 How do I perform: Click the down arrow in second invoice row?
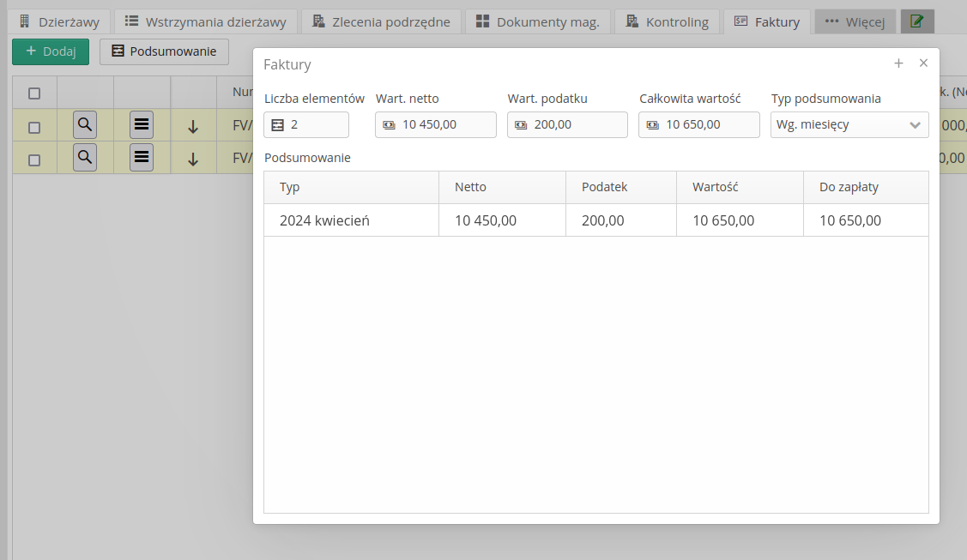click(193, 159)
